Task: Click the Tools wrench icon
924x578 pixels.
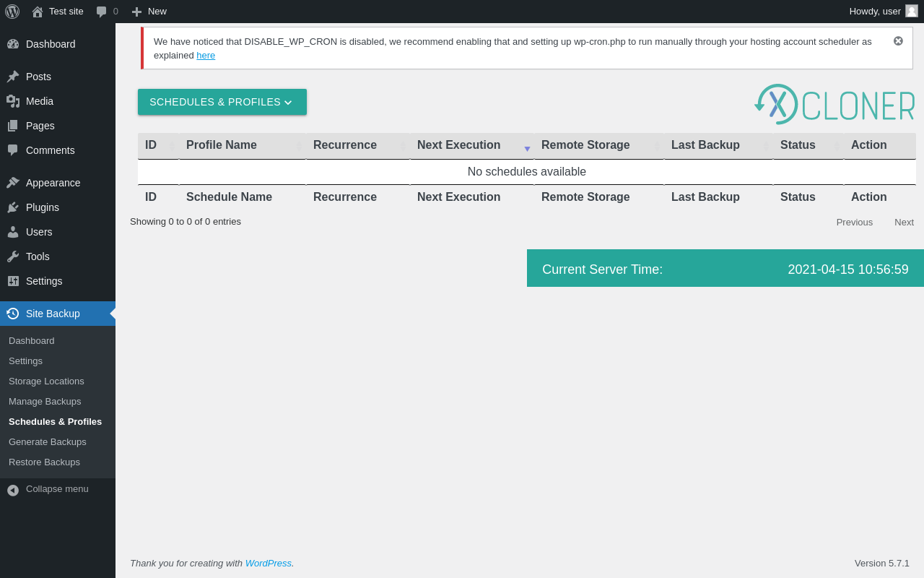Action: coord(13,256)
